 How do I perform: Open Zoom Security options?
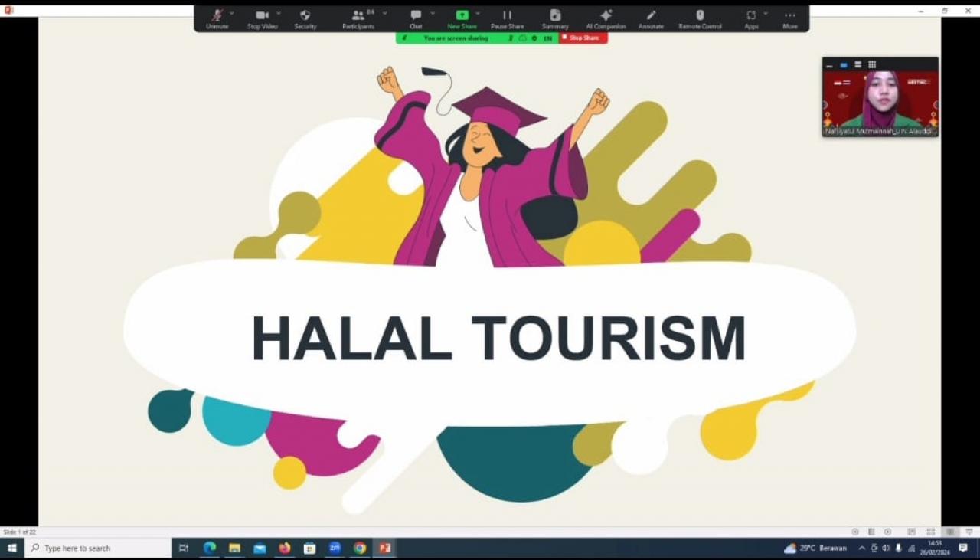305,17
